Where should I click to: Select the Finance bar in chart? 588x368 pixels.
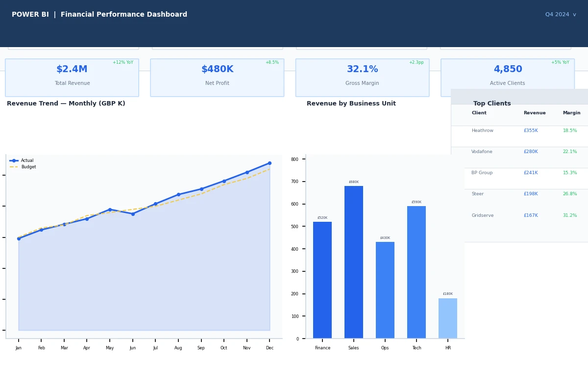tap(322, 280)
